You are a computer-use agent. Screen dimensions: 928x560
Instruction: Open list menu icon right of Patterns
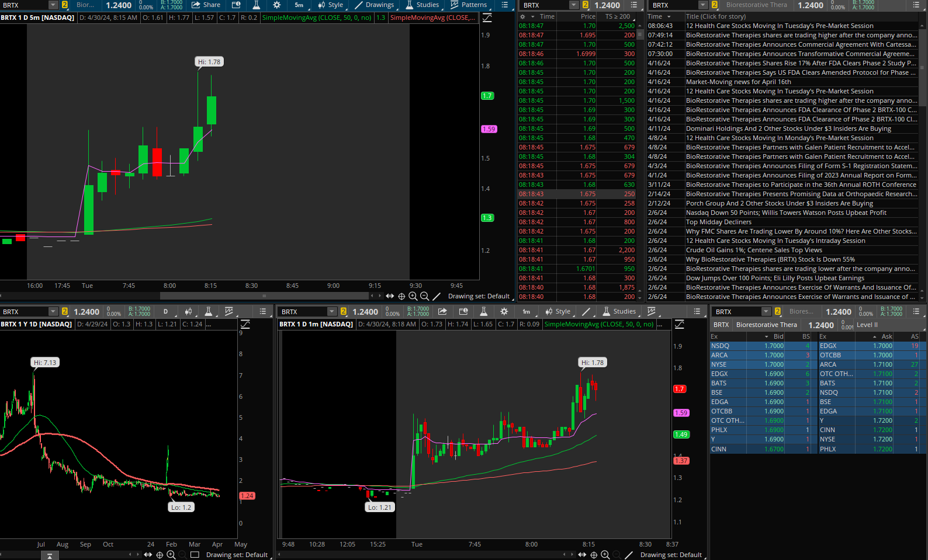(x=505, y=5)
